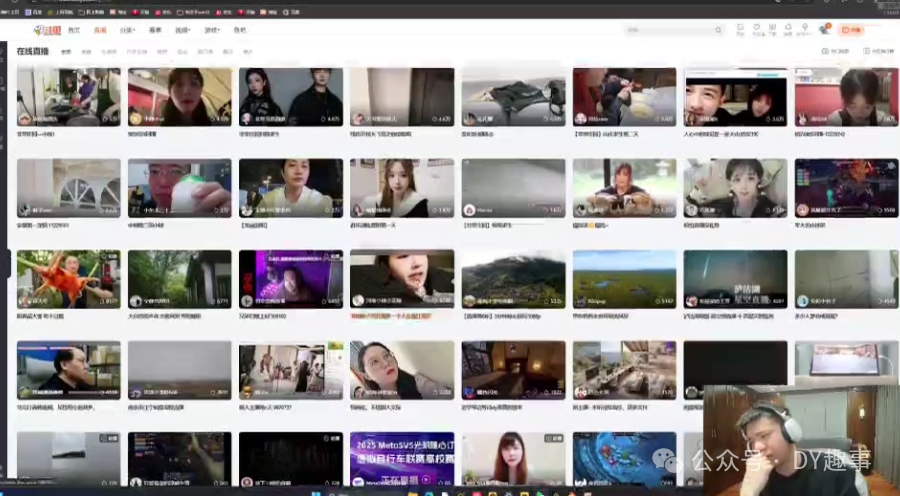Open the user avatar with notification badge

click(824, 29)
